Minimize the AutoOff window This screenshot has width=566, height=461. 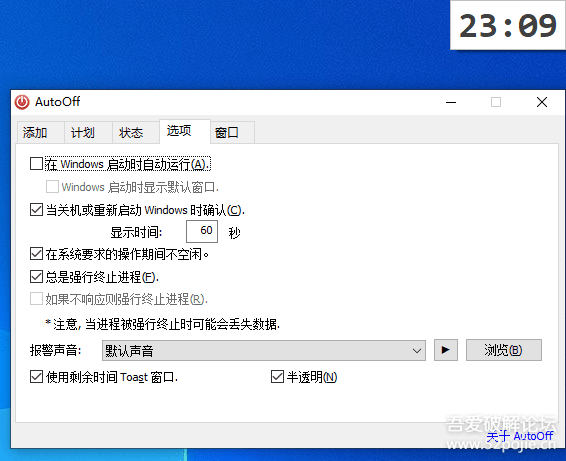[451, 102]
